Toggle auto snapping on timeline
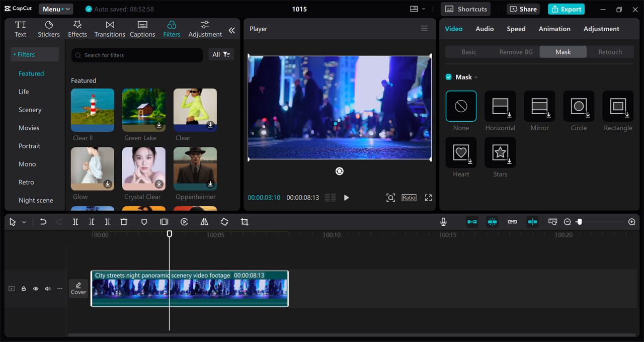Screen dimensions: 644x342 [492, 222]
